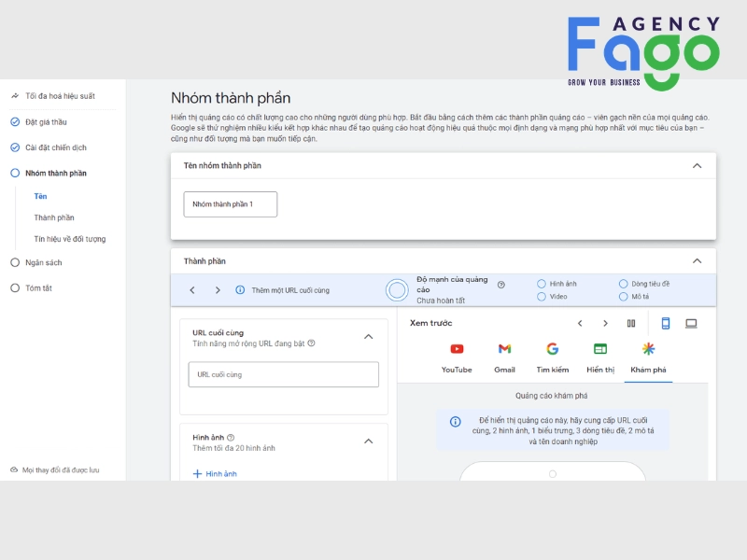The height and width of the screenshot is (560, 747).
Task: Open the help icon next to Hình ảnh heading
Action: point(231,437)
